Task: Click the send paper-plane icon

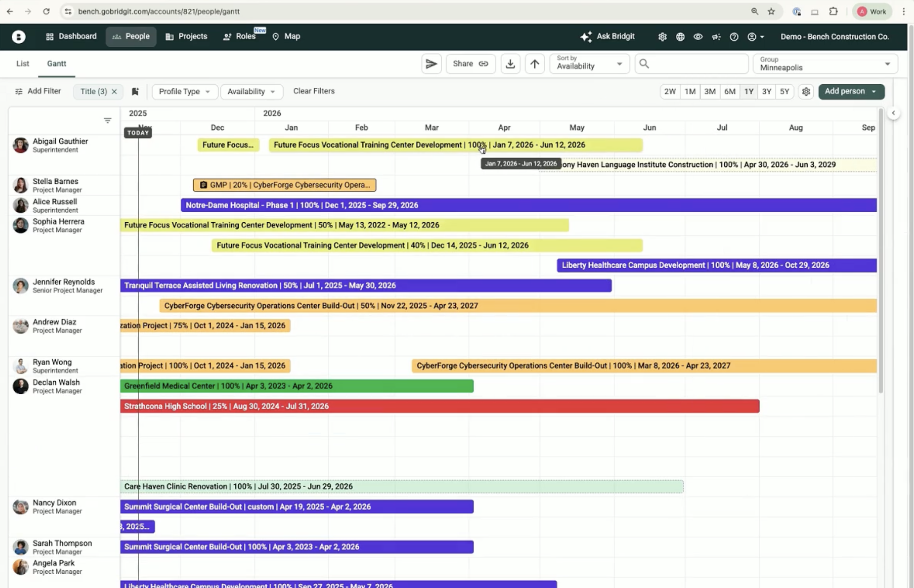Action: tap(431, 64)
